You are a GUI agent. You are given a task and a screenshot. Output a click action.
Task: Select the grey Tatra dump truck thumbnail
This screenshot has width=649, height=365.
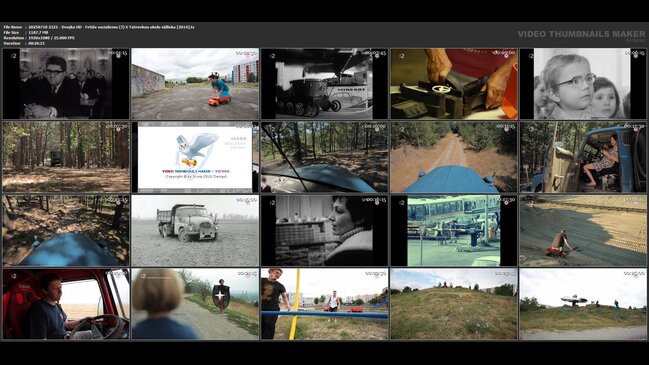point(195,231)
